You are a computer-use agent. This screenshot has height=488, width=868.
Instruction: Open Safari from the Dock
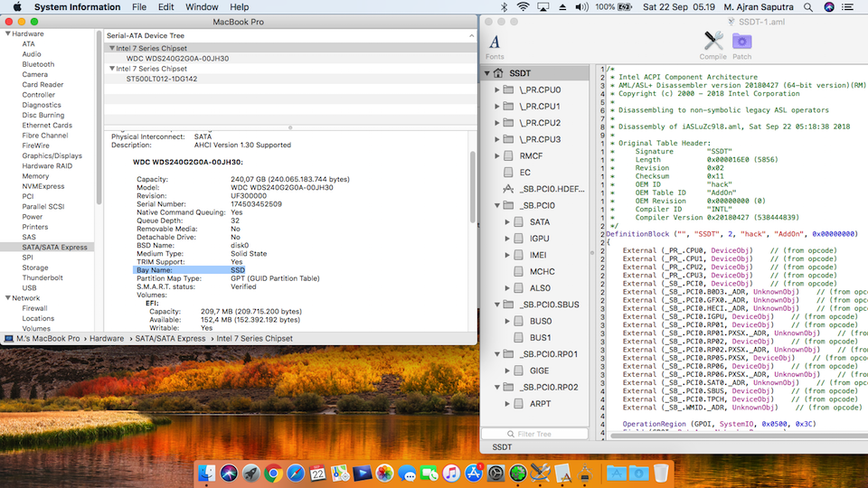pos(296,473)
